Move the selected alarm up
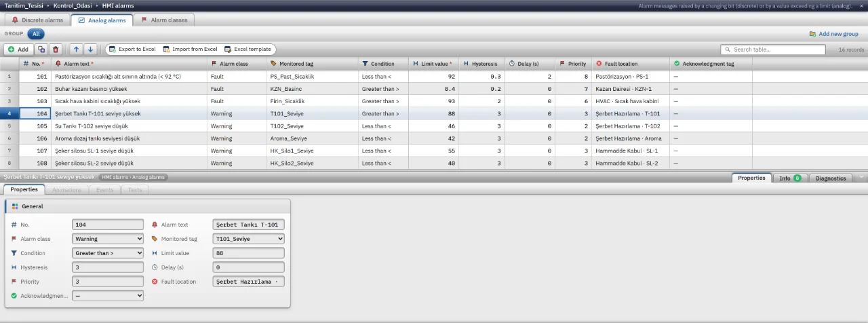 (x=76, y=50)
